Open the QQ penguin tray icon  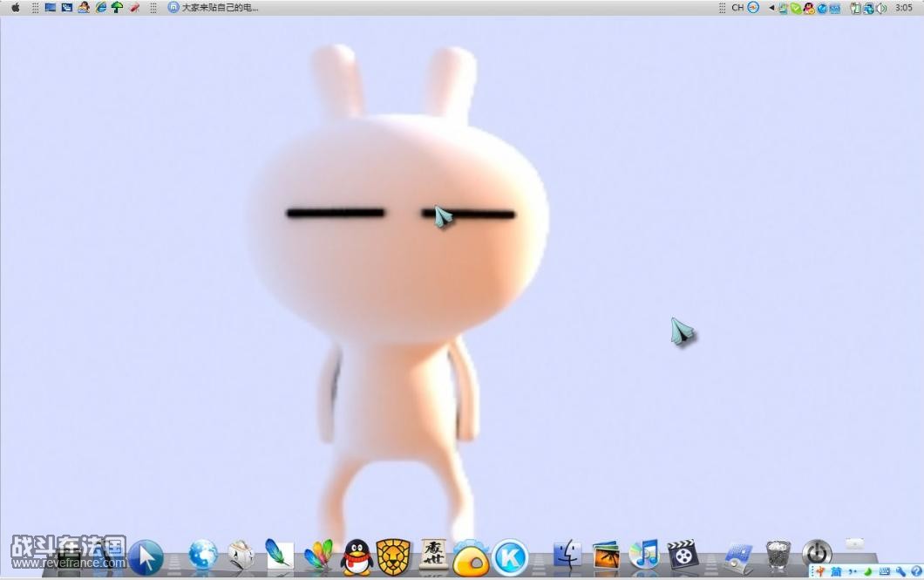[x=809, y=8]
